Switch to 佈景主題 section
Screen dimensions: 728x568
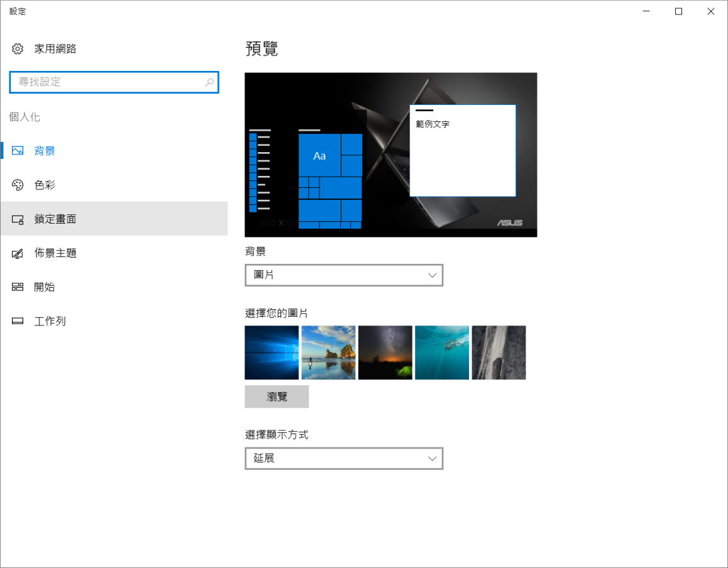55,253
